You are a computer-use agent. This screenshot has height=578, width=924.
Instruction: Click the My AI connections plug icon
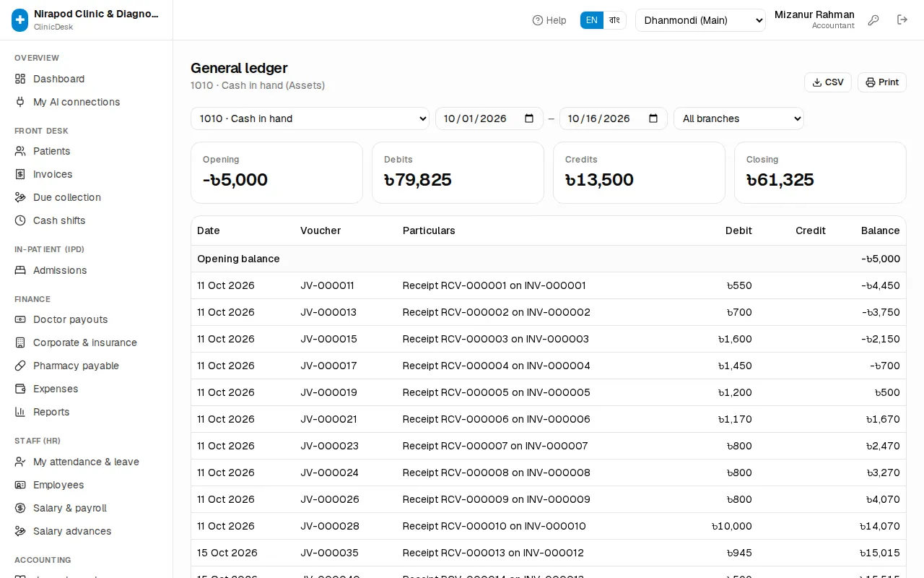[x=20, y=102]
